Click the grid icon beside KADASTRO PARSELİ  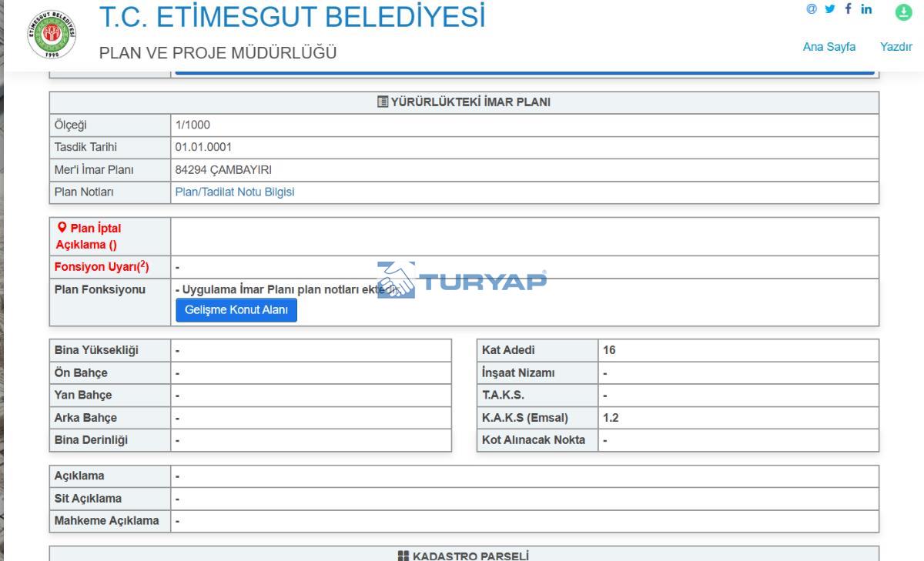click(x=403, y=556)
